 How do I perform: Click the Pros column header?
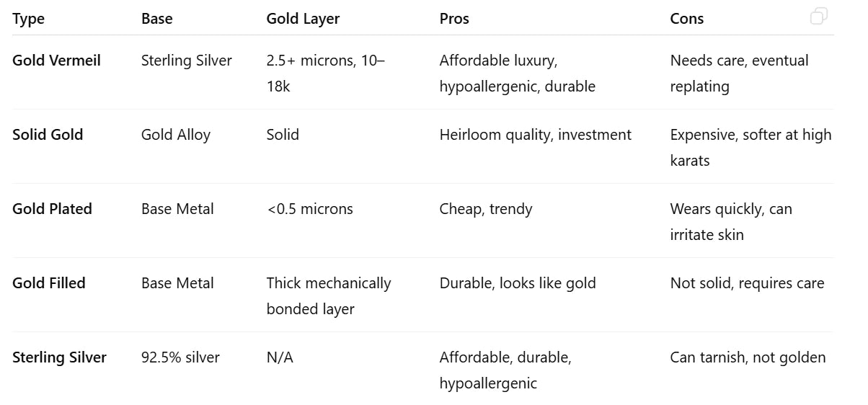tap(454, 19)
